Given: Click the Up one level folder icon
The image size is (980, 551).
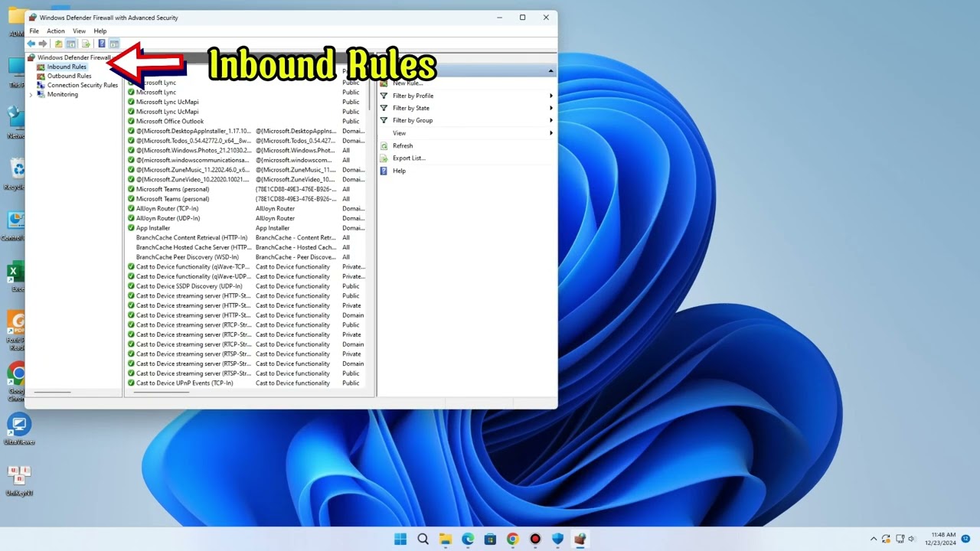Looking at the screenshot, I should 59,44.
